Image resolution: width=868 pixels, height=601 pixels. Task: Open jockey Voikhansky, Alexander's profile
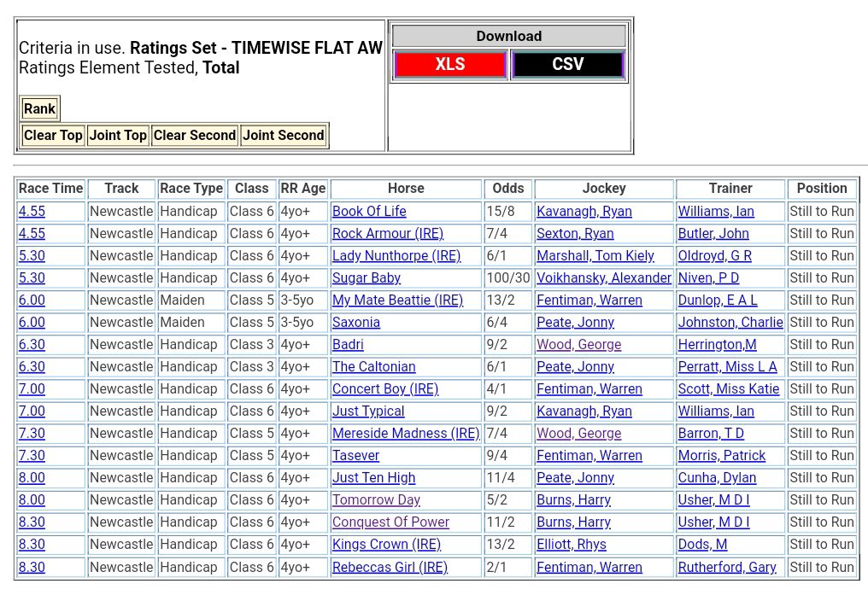[603, 278]
